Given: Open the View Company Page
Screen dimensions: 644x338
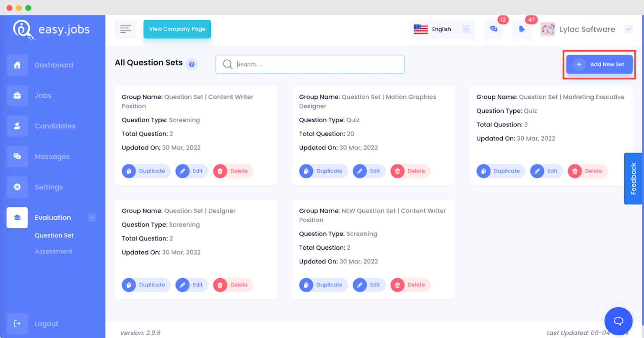Looking at the screenshot, I should point(177,29).
